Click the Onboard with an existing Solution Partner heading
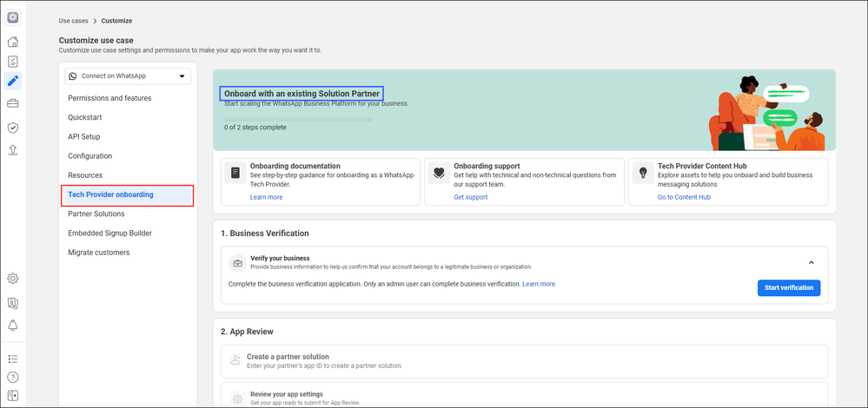Image resolution: width=868 pixels, height=408 pixels. pyautogui.click(x=301, y=94)
